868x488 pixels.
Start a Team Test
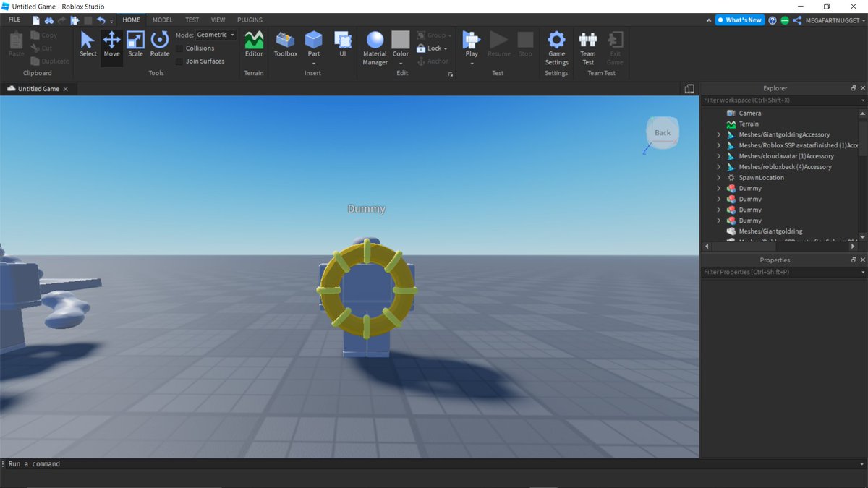[588, 48]
